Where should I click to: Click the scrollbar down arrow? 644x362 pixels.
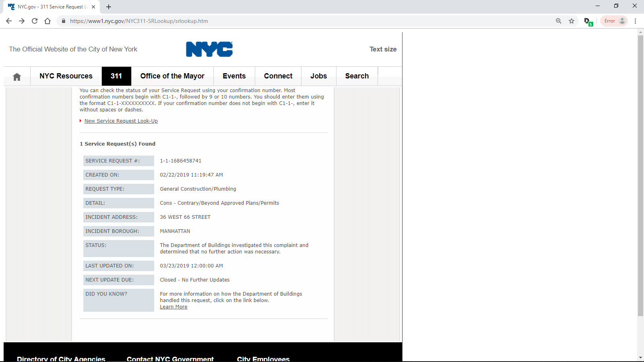[x=640, y=358]
